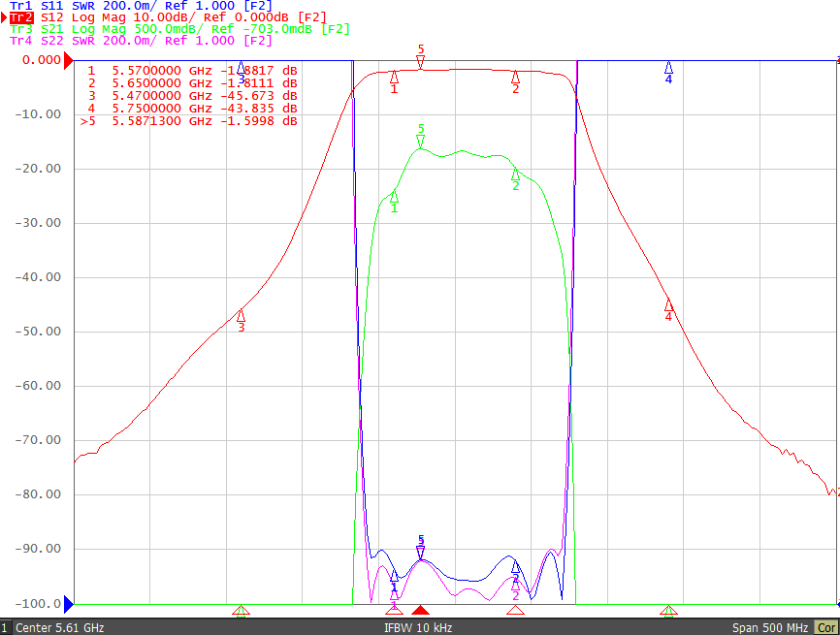Select the Tr1 S11 SWR trace label
The image size is (840, 635).
[x=141, y=6]
